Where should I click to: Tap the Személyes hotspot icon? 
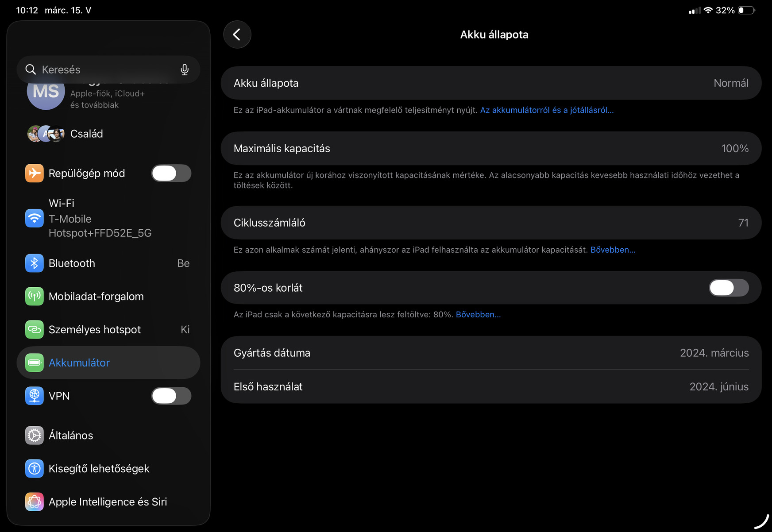pos(35,330)
